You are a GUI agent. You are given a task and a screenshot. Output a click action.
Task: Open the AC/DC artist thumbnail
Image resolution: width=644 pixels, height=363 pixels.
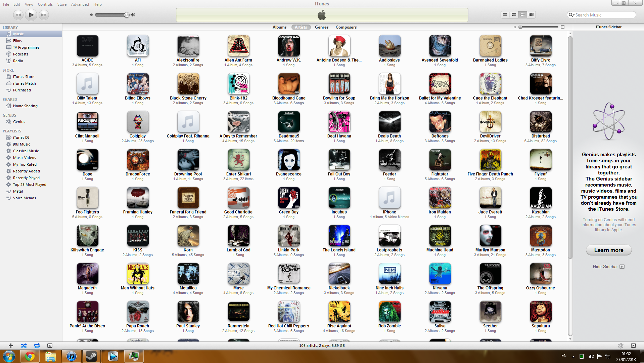coord(87,46)
